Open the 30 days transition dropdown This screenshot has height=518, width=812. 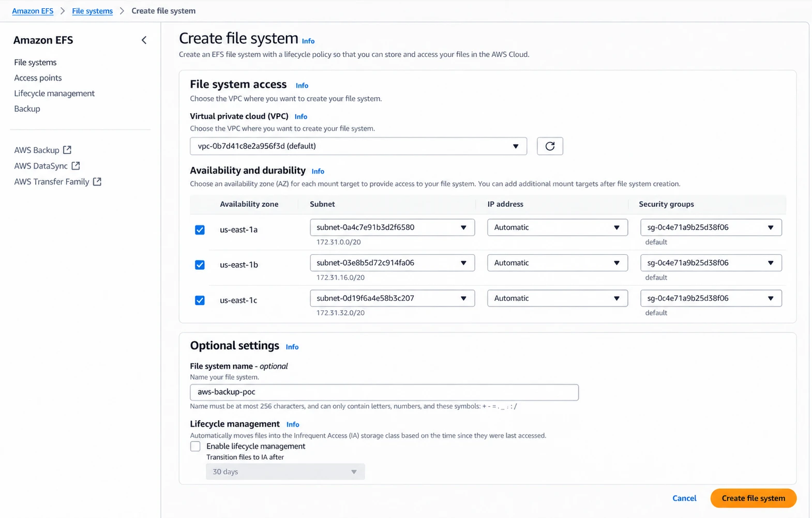coord(285,471)
